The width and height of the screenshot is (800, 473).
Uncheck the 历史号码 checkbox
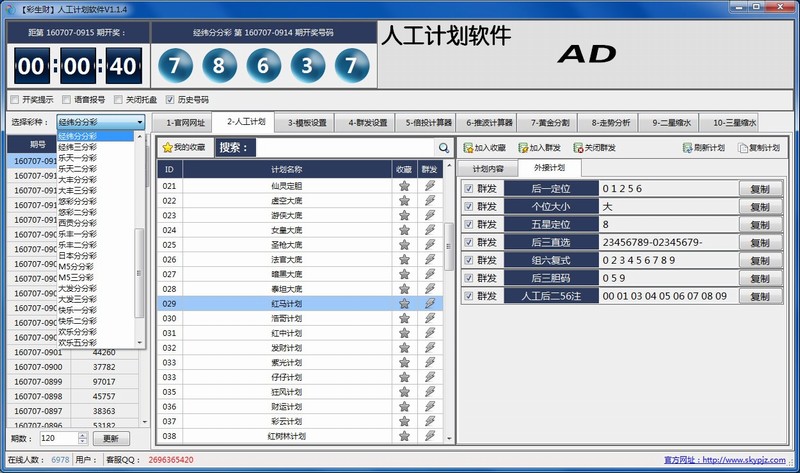coord(170,100)
